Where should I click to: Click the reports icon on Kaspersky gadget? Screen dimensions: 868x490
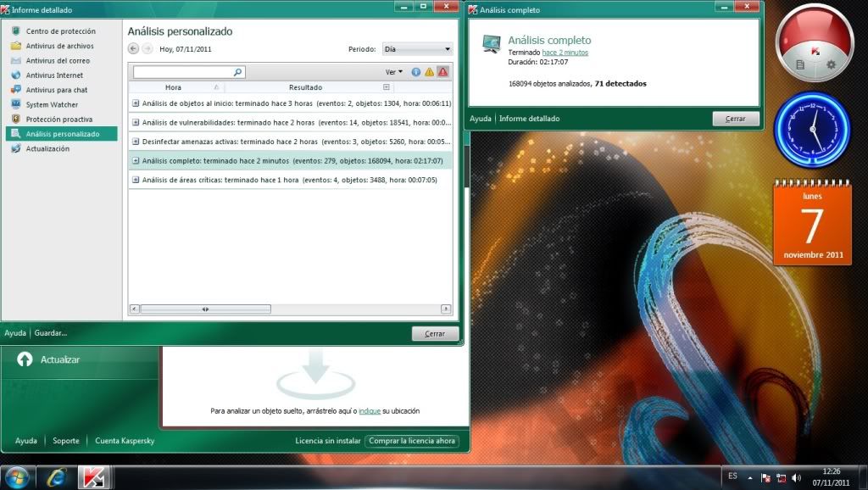point(800,64)
